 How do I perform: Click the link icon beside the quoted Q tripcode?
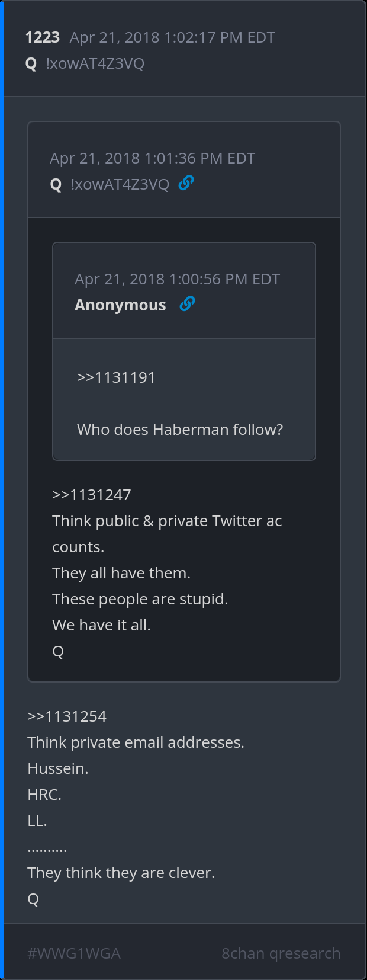pyautogui.click(x=186, y=183)
